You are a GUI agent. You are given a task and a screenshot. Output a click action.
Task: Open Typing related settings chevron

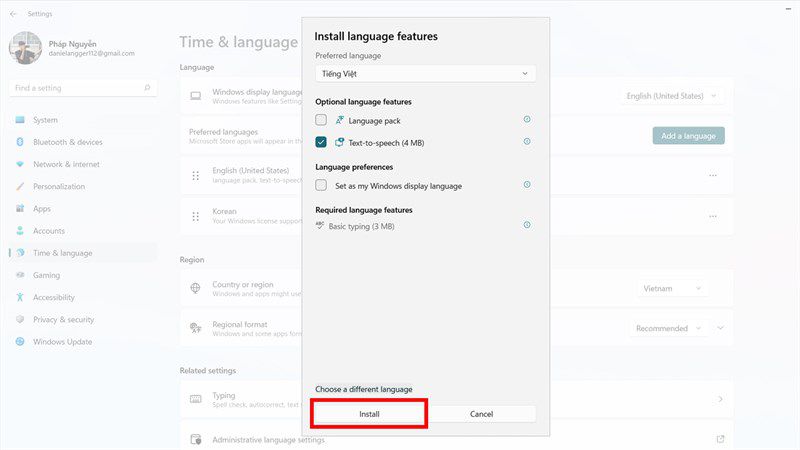click(720, 399)
